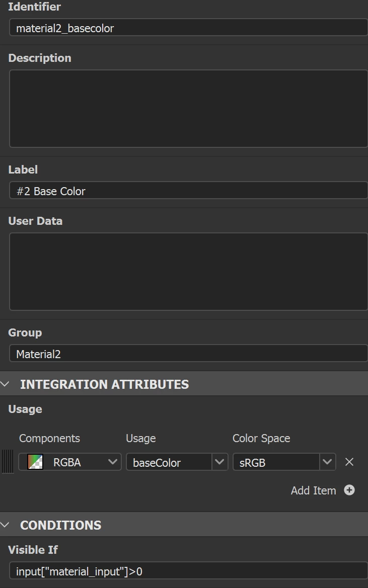Click the Add Item plus icon
Viewport: 368px width, 588px height.
pos(349,490)
